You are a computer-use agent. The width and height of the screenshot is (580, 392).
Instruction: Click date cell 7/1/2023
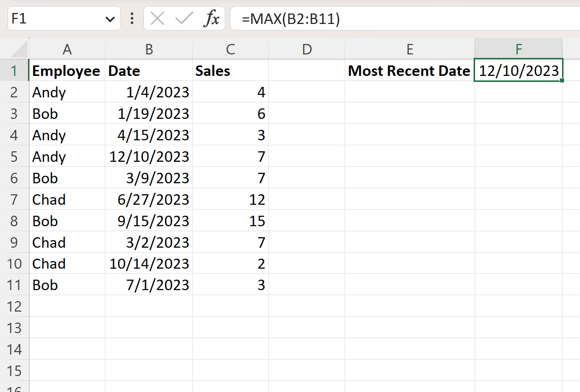(149, 285)
